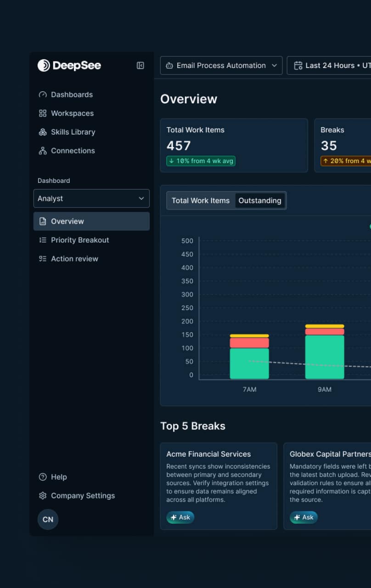Click the Help question mark icon

(43, 477)
